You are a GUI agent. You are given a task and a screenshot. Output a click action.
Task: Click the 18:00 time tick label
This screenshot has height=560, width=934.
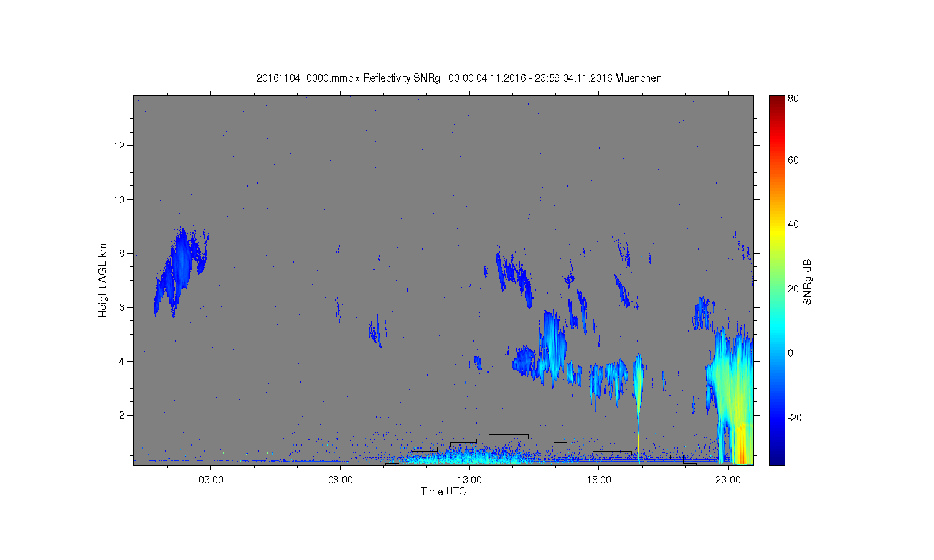coord(599,480)
